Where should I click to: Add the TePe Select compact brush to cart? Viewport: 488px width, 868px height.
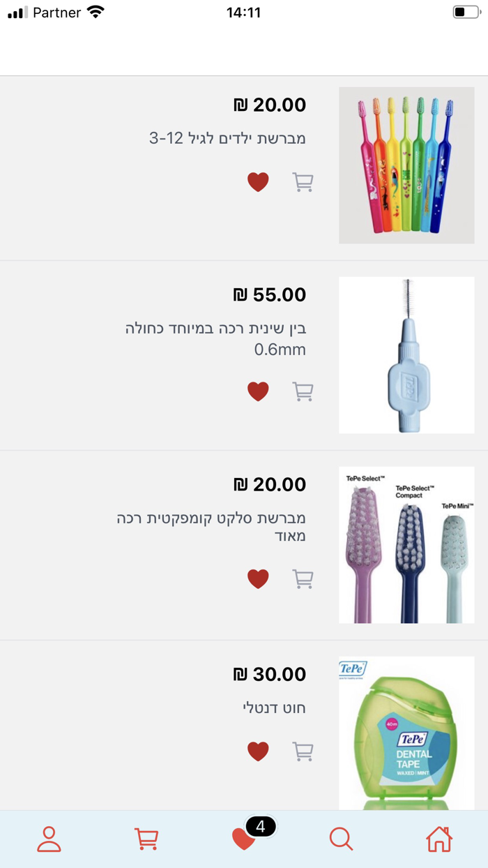303,578
